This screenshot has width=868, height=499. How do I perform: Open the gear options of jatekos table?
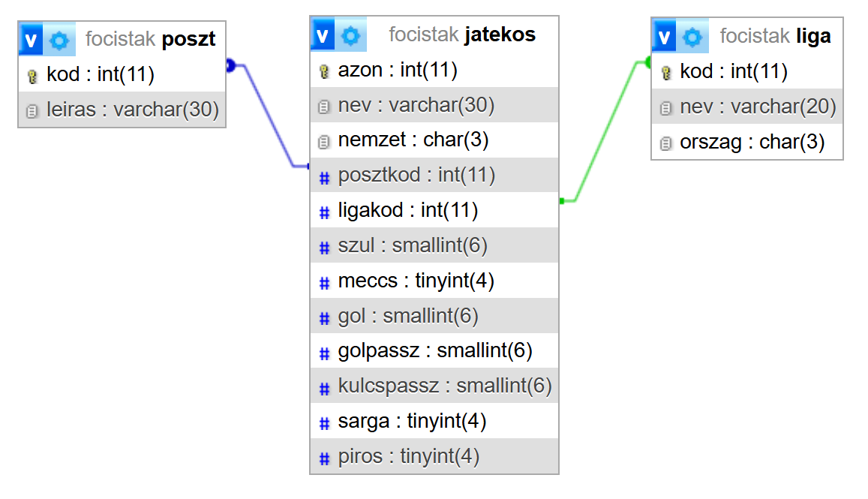[x=350, y=35]
